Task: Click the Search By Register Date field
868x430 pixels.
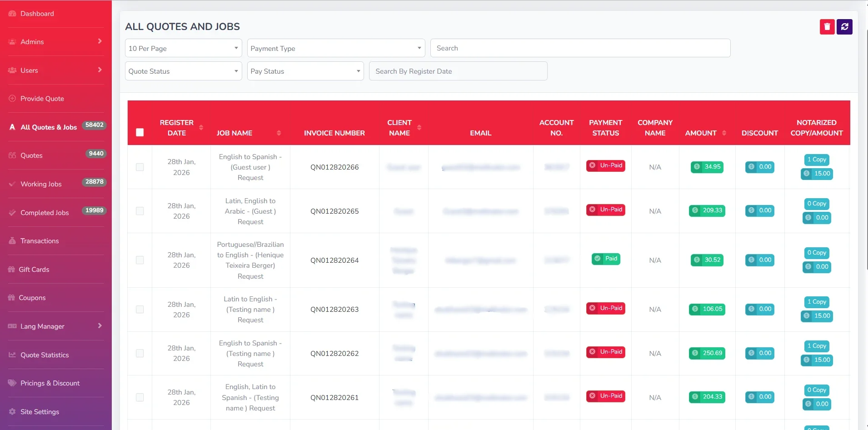Action: click(x=458, y=71)
